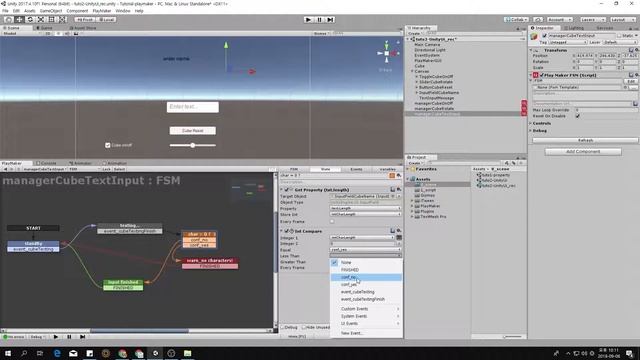Toggle the Hide Unused checkbox
This screenshot has height=360, width=640.
pyautogui.click(x=303, y=327)
